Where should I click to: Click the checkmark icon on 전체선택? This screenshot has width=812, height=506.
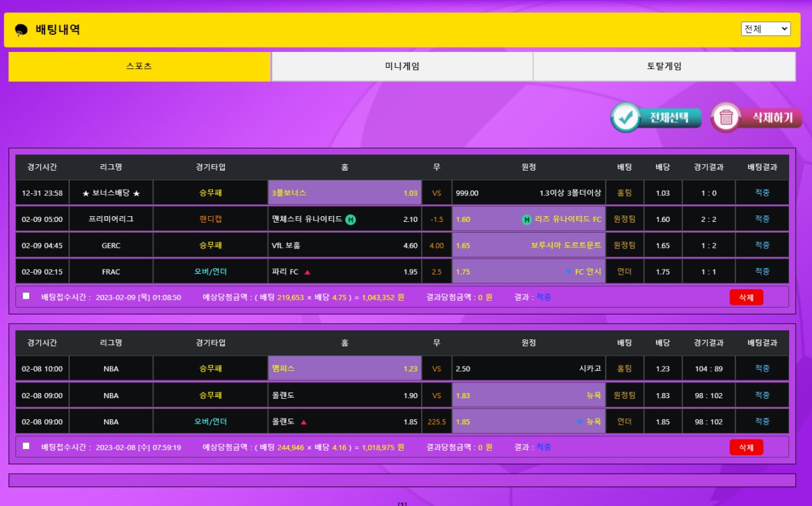626,117
